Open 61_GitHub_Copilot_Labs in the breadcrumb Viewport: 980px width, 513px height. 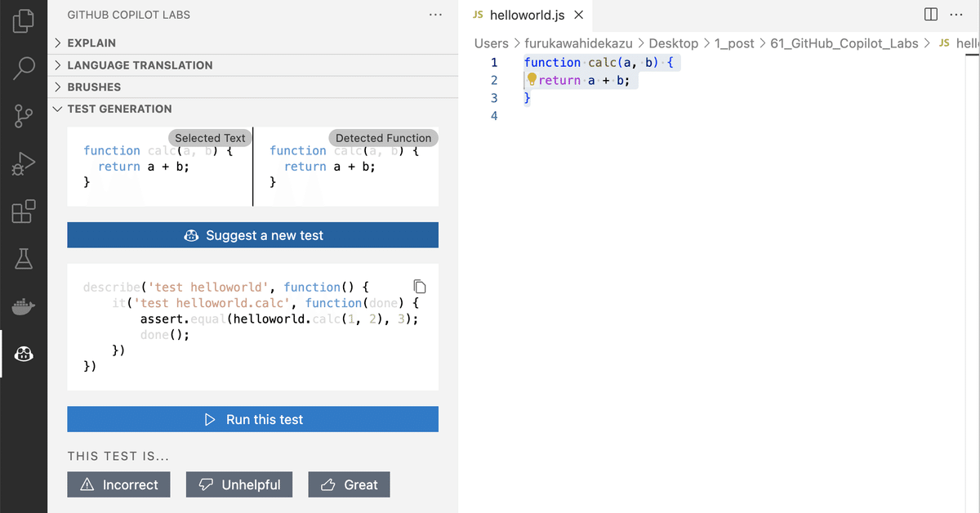coord(844,43)
